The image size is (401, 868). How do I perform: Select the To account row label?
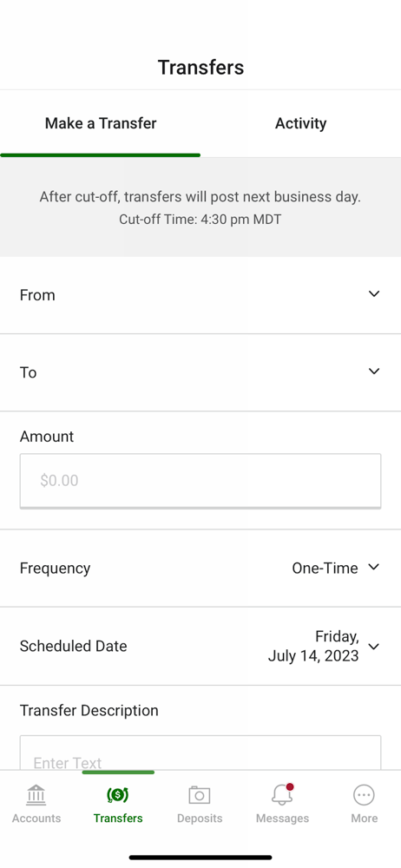click(x=29, y=372)
